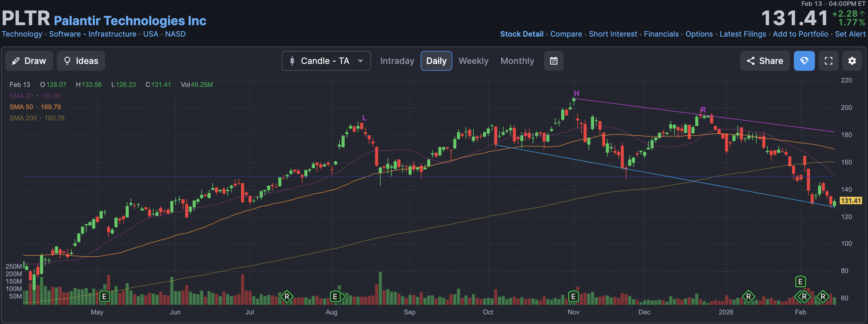Click the upper E marker above Feb

point(801,281)
